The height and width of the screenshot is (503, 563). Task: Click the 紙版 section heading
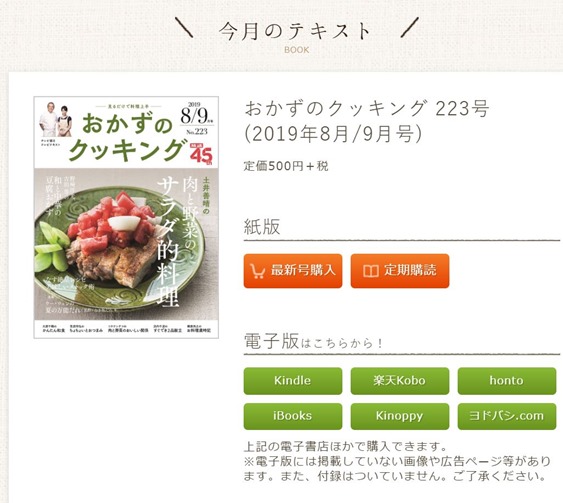[x=262, y=227]
